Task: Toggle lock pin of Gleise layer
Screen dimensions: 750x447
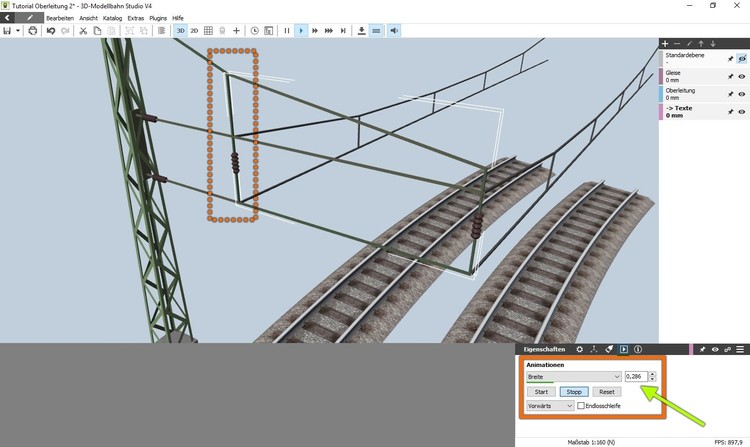Action: coord(730,76)
